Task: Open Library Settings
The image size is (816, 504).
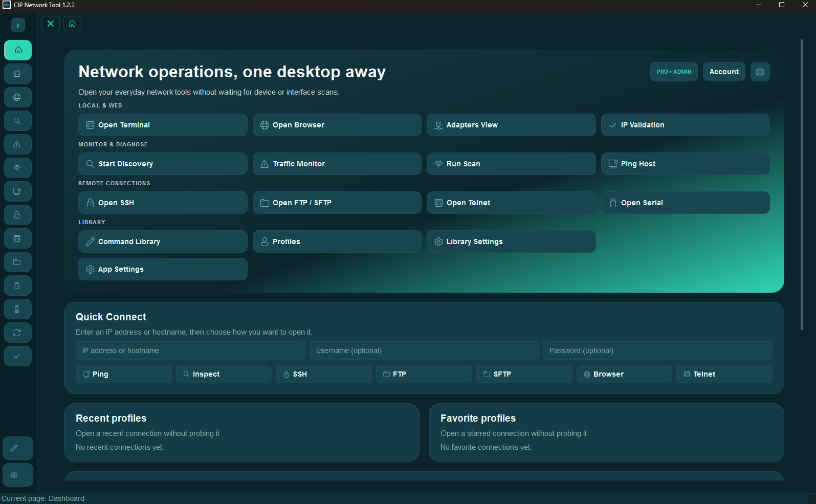Action: pyautogui.click(x=511, y=242)
